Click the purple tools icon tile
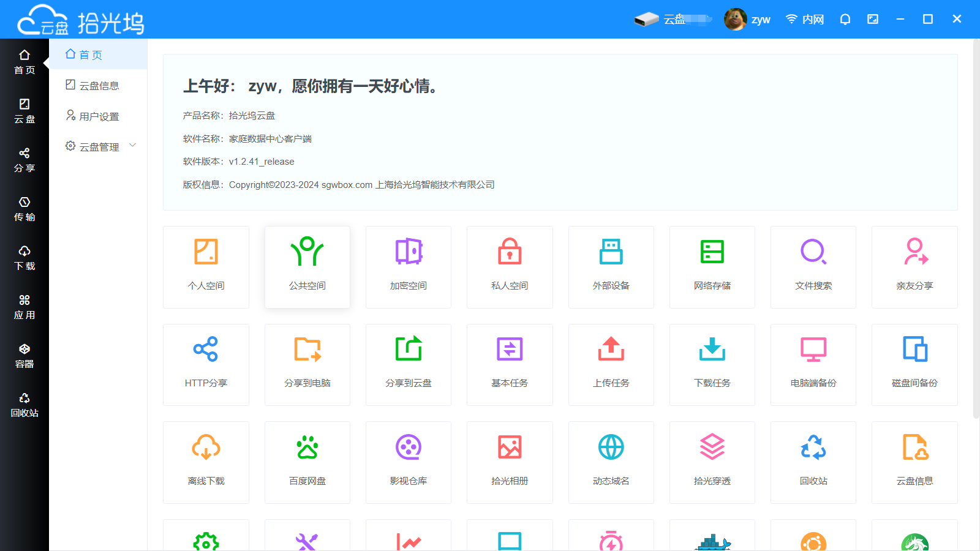This screenshot has width=980, height=551. click(x=307, y=536)
